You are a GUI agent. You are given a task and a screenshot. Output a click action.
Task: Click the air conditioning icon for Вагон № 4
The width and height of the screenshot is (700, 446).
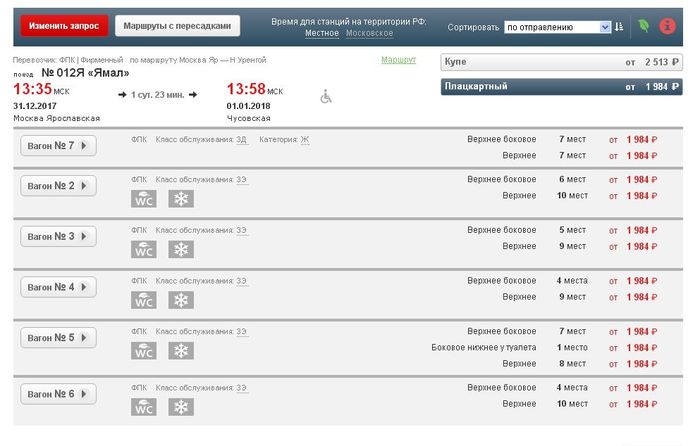click(181, 300)
